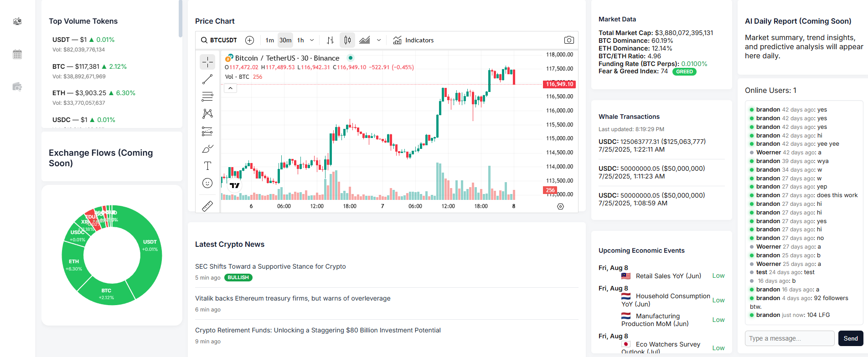Click the volume 256 label on price axis
The width and height of the screenshot is (868, 357).
coord(550,190)
